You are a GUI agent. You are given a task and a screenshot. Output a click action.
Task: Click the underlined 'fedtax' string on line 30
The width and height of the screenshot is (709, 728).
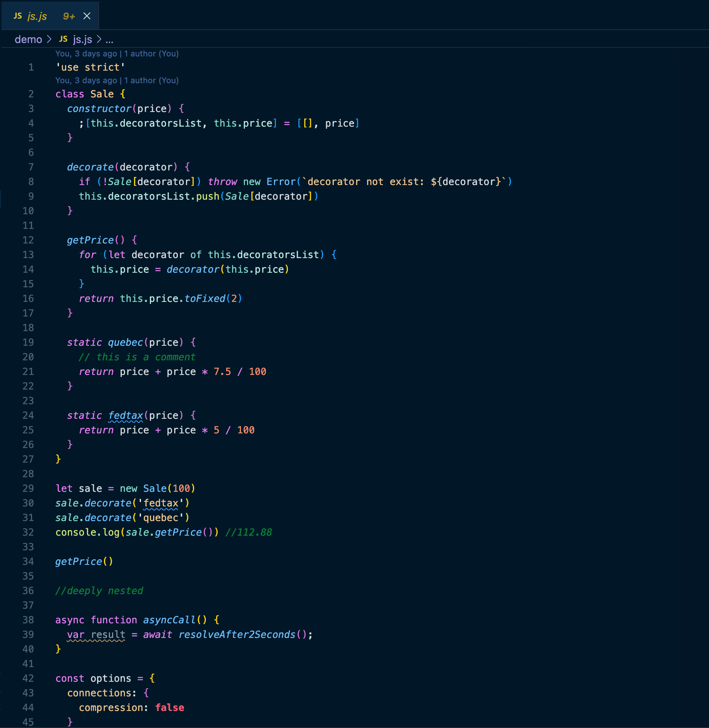point(161,503)
